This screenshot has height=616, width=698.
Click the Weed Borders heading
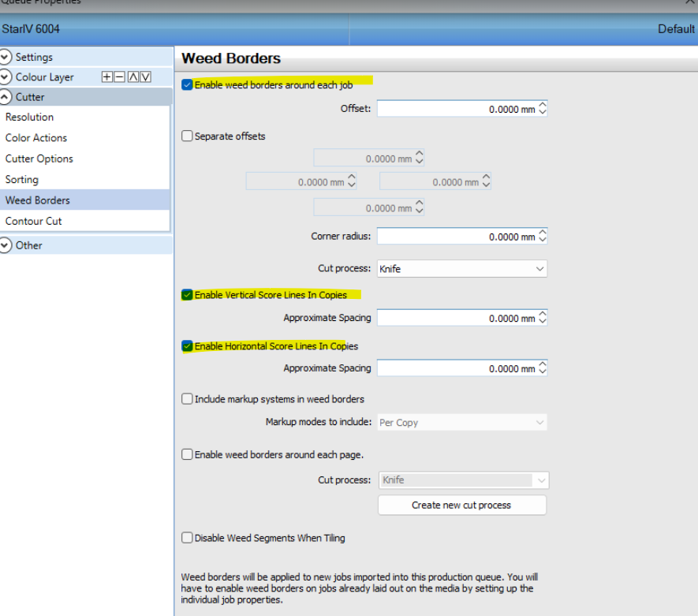[231, 58]
